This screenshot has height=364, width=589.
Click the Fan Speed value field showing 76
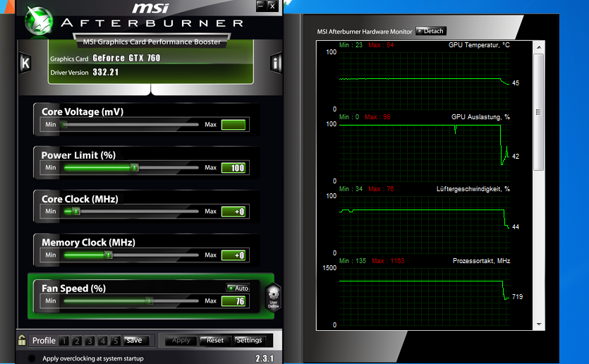233,301
